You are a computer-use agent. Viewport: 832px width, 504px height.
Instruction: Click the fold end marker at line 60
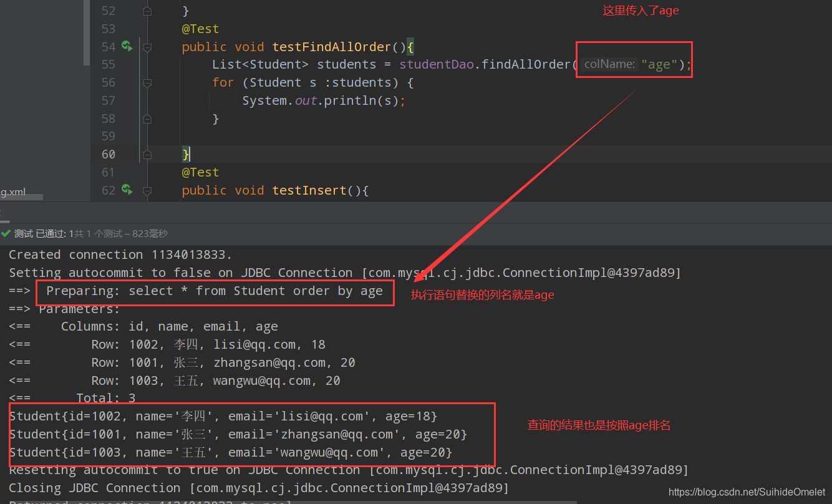pos(147,154)
